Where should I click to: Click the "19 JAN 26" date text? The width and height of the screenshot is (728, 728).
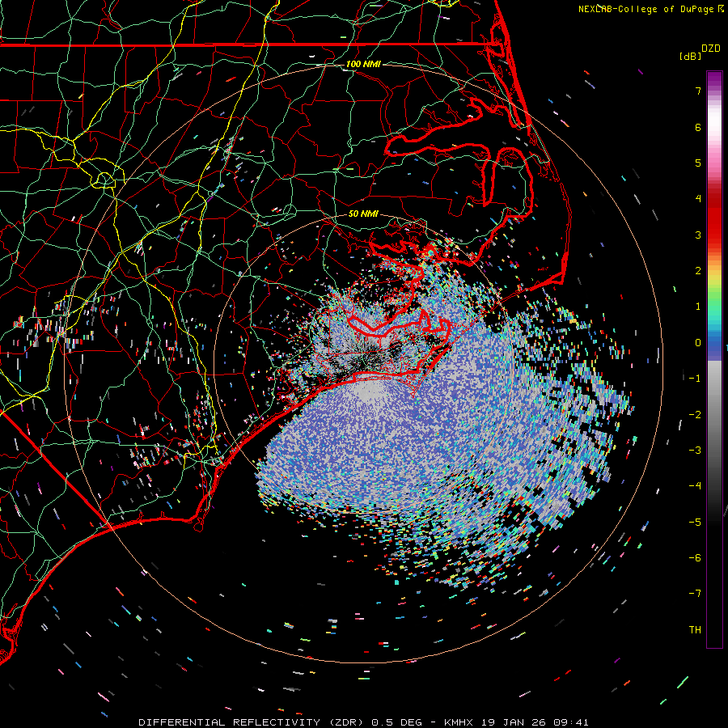click(513, 722)
